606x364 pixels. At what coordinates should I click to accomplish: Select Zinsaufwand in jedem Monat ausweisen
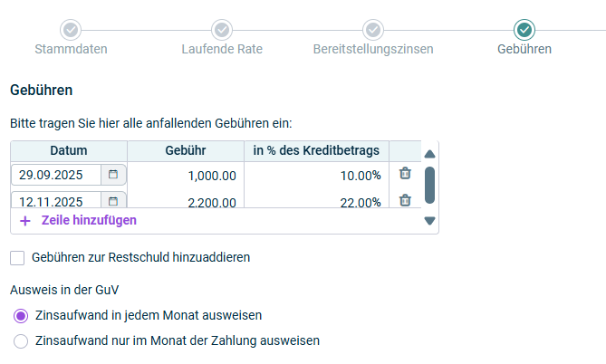pos(21,316)
